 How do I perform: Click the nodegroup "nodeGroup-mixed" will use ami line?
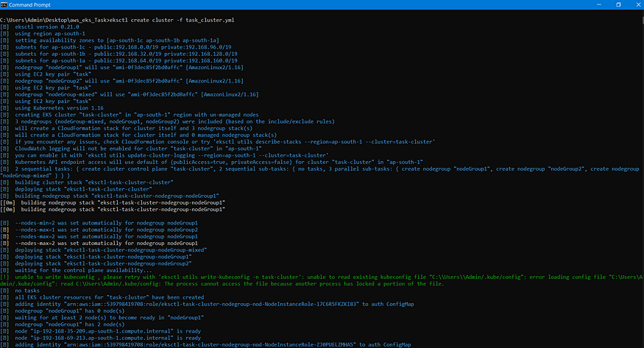tap(137, 94)
